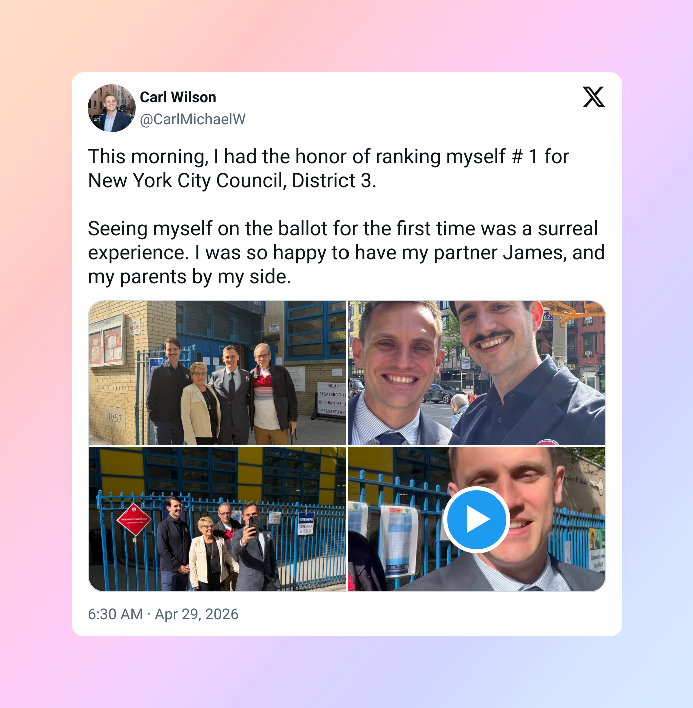The width and height of the screenshot is (693, 708).
Task: Click the phone held up in the bottom-left photo
Action: 253,524
